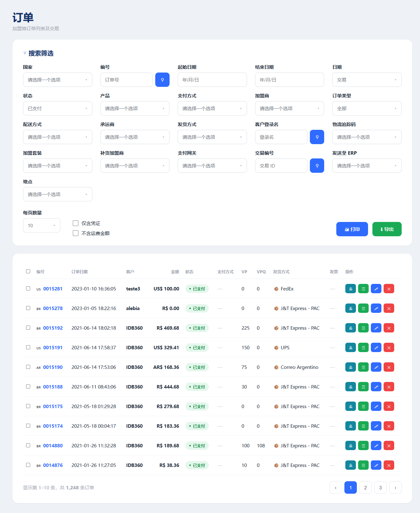The height and width of the screenshot is (513, 420).
Task: Edit order 0015278 with pencil icon
Action: coord(376,308)
